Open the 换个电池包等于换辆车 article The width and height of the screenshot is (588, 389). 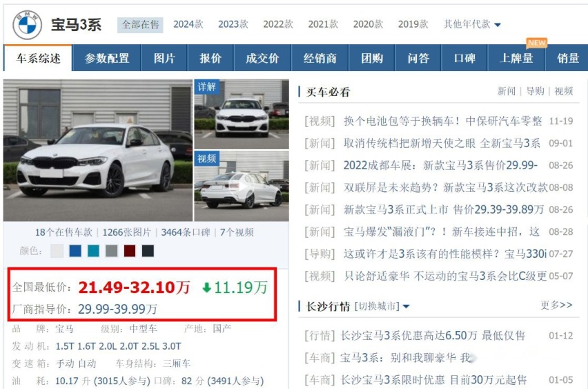click(x=443, y=121)
